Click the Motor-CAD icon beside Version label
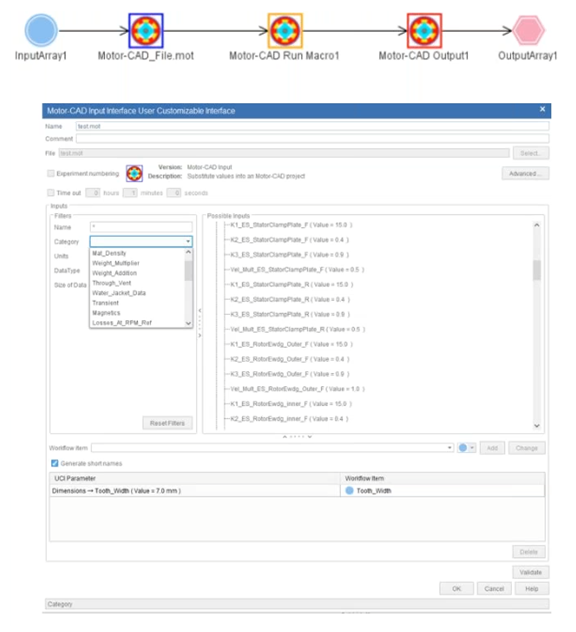 [x=134, y=173]
